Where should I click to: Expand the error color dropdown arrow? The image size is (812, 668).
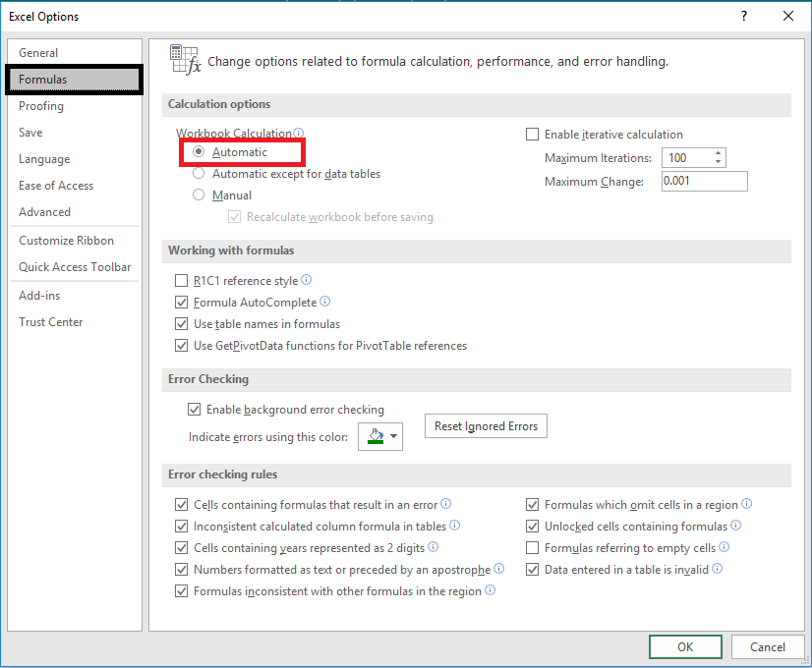point(394,436)
